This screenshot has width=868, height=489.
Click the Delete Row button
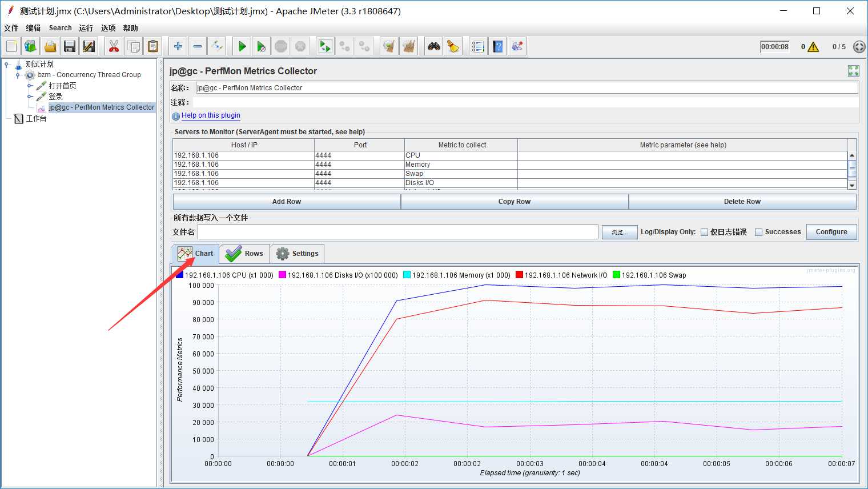742,202
